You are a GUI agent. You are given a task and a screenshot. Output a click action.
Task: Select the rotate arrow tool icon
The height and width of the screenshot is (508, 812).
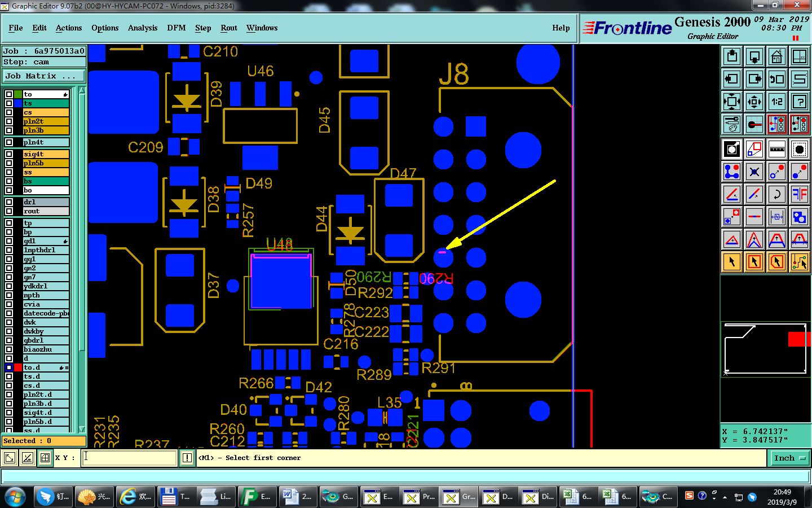coord(777,194)
